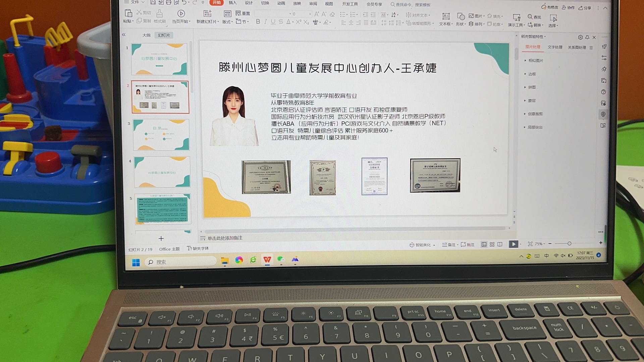The height and width of the screenshot is (362, 644).
Task: Switch to the 文字处理 panel tab
Action: (x=555, y=47)
